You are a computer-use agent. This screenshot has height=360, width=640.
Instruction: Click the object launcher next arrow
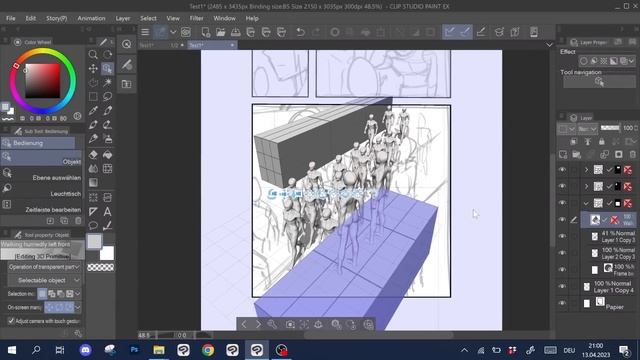(258, 324)
